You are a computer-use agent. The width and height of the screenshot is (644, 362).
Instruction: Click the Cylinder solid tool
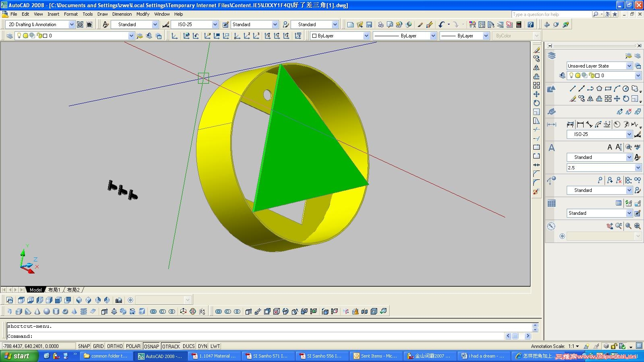(56, 311)
